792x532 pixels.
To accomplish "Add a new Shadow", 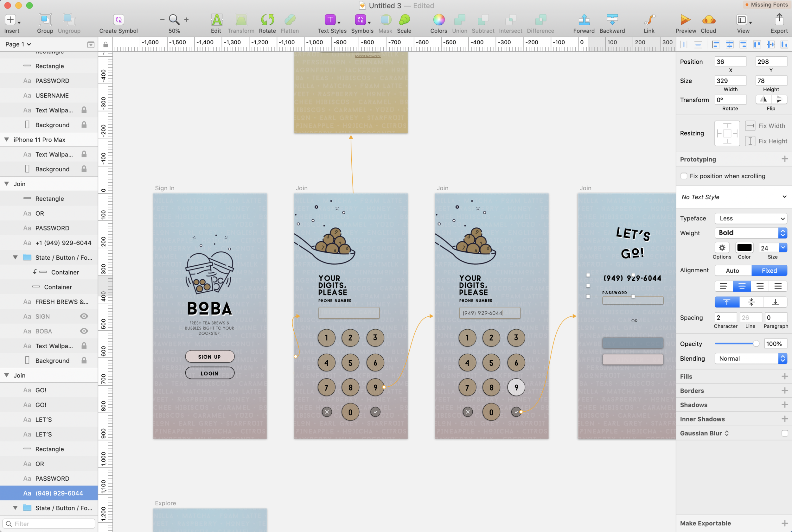I will coord(784,405).
